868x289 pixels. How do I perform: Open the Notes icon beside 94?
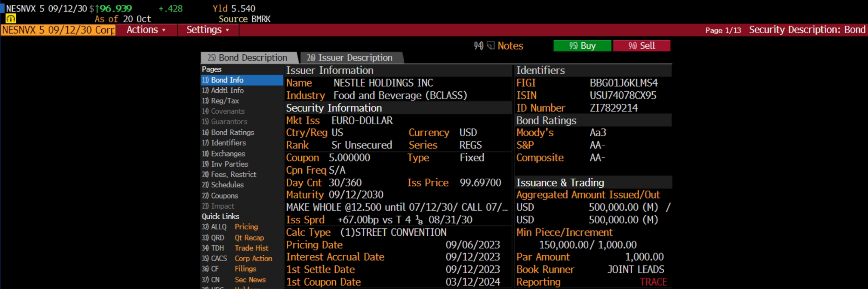point(491,46)
